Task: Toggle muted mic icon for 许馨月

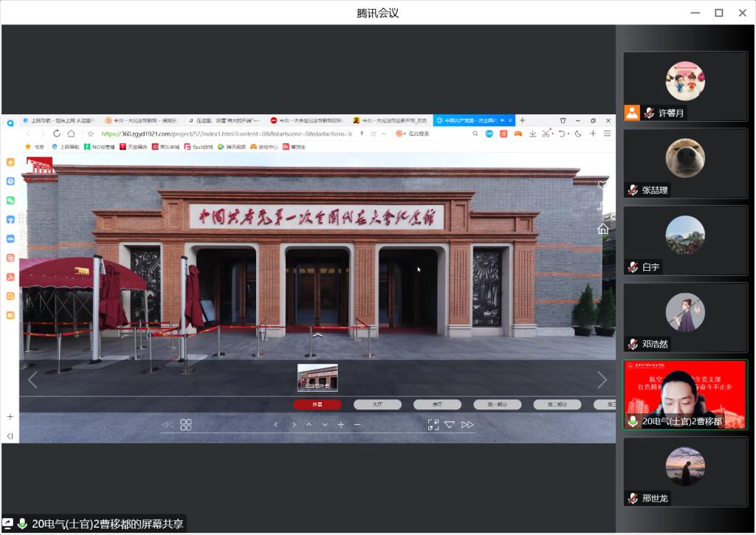Action: 649,113
